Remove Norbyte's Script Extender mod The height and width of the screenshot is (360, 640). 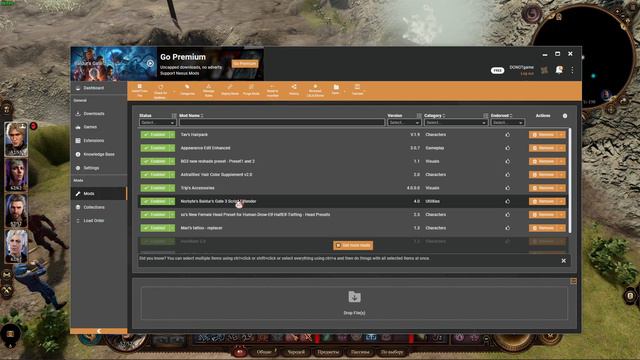[544, 201]
